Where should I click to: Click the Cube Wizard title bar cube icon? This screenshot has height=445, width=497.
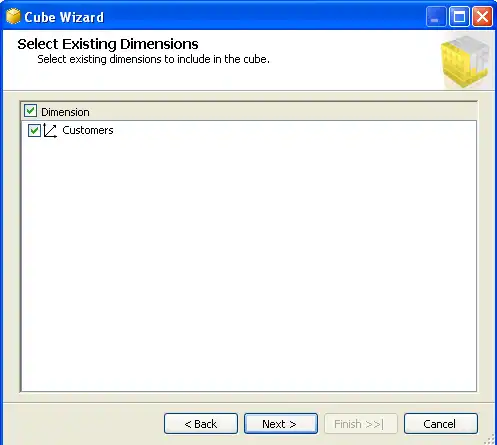(x=13, y=16)
